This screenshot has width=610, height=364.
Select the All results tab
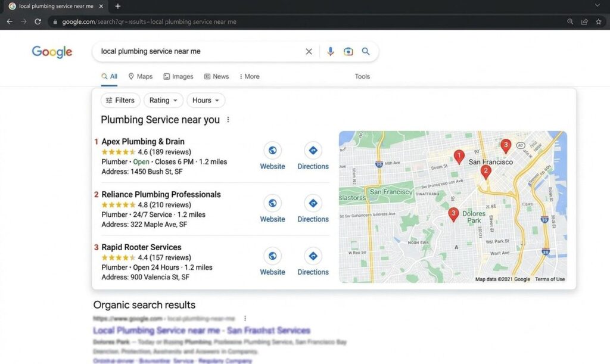click(x=110, y=77)
